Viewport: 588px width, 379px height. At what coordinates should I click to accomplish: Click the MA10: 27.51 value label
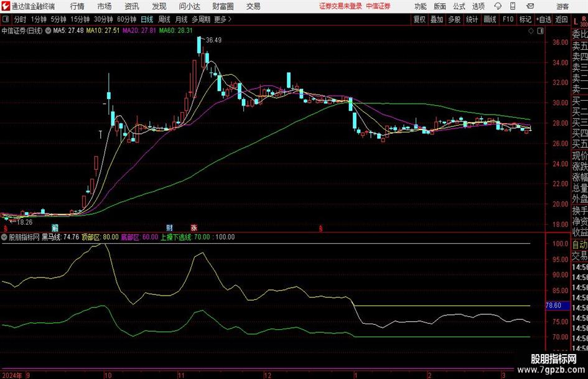tap(103, 30)
